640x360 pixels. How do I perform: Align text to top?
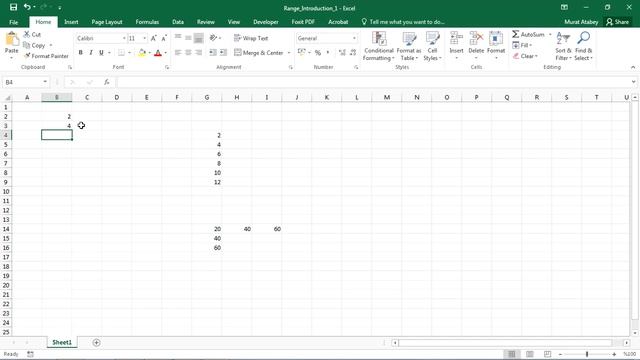[x=178, y=38]
